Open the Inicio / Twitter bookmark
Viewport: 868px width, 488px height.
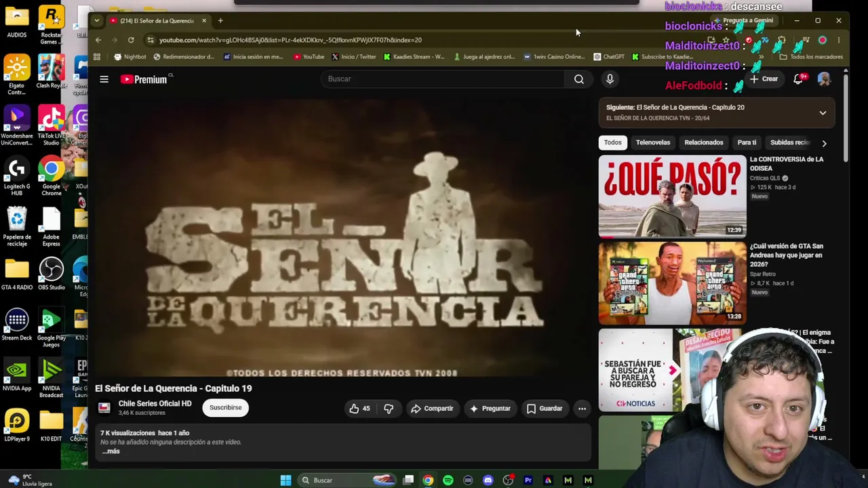(353, 57)
